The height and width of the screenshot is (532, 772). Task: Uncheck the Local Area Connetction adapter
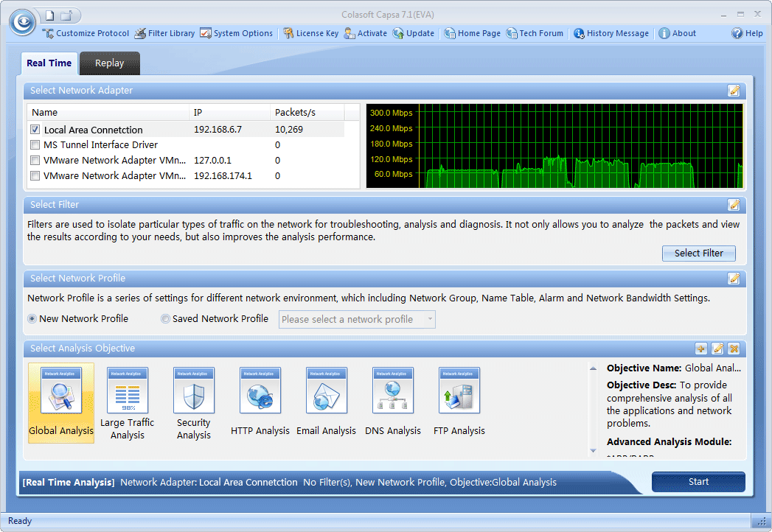[x=35, y=130]
